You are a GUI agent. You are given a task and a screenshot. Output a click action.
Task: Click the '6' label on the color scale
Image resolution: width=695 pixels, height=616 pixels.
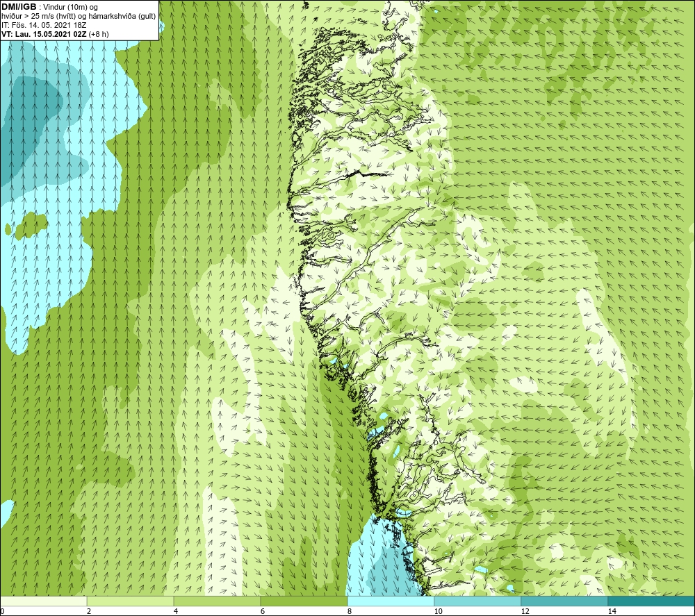point(263,612)
